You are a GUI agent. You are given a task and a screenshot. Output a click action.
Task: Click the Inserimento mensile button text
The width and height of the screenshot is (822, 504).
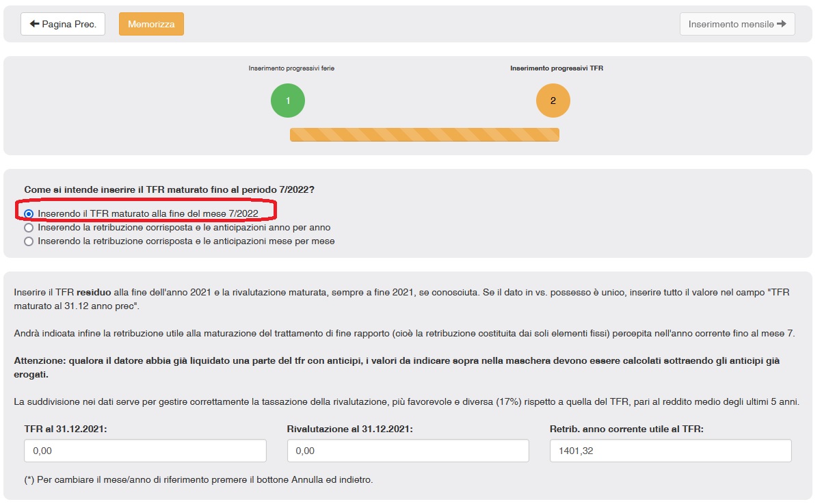[730, 24]
